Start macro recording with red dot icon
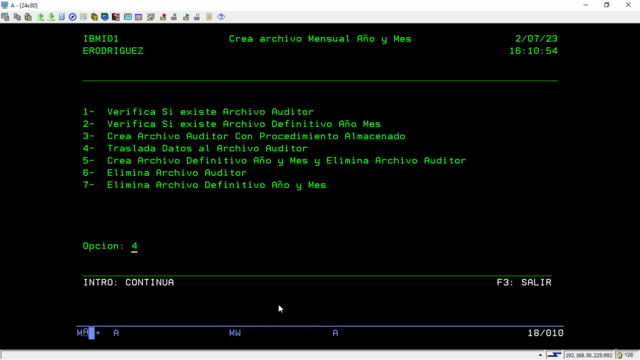The width and height of the screenshot is (640, 360). (163, 17)
